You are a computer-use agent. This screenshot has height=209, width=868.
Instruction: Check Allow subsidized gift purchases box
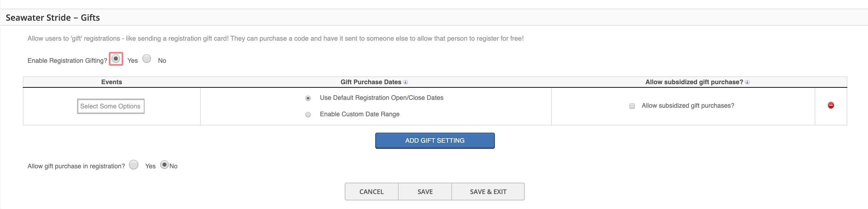coord(632,106)
